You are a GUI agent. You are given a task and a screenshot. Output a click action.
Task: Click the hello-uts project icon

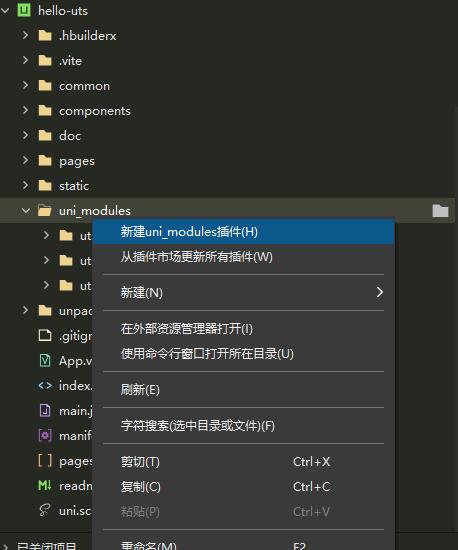click(x=24, y=11)
